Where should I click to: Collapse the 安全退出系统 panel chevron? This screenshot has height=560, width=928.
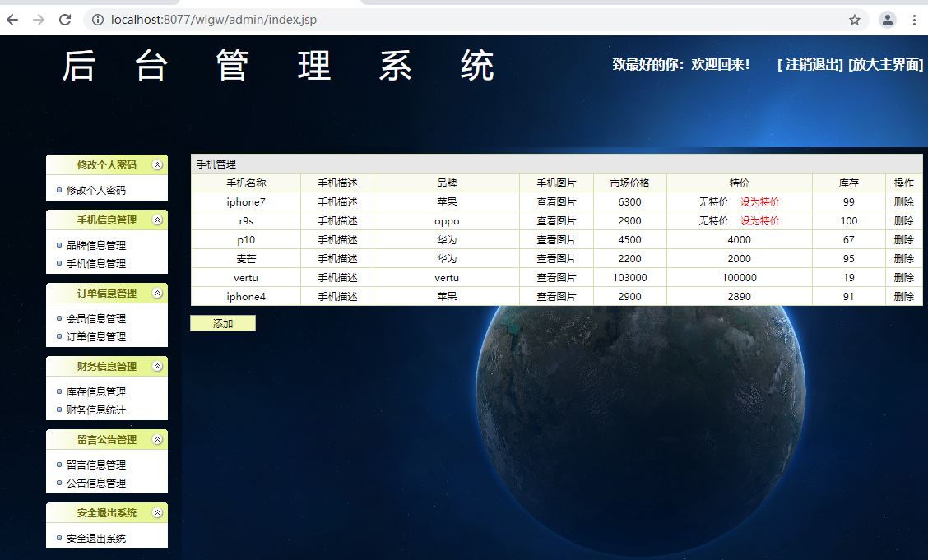point(157,512)
